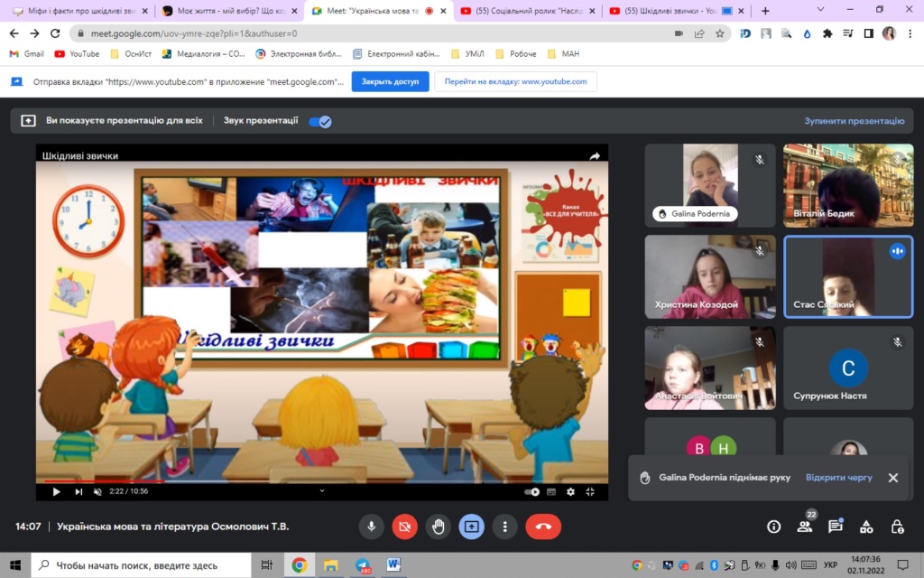Open the YouTube player settings gear
This screenshot has height=578, width=924.
point(570,491)
